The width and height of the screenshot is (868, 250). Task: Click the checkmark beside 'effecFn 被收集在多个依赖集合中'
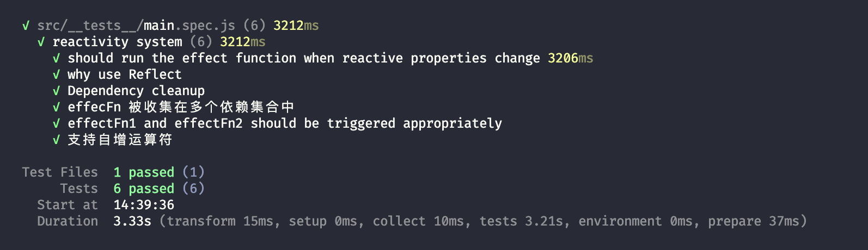[56, 107]
